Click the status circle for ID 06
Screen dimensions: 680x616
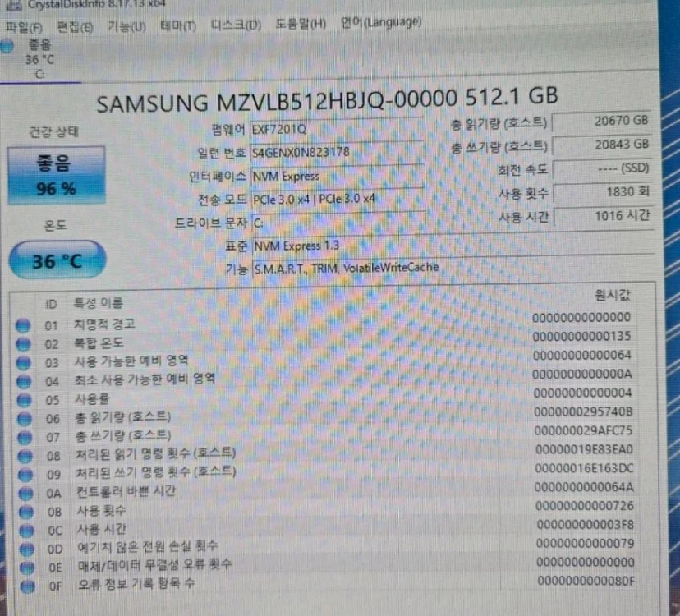tap(25, 419)
